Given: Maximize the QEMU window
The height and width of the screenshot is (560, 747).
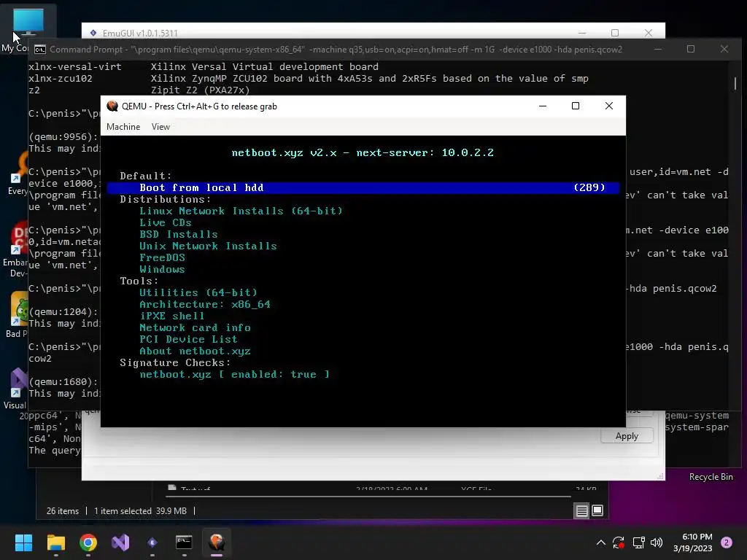Looking at the screenshot, I should point(576,106).
